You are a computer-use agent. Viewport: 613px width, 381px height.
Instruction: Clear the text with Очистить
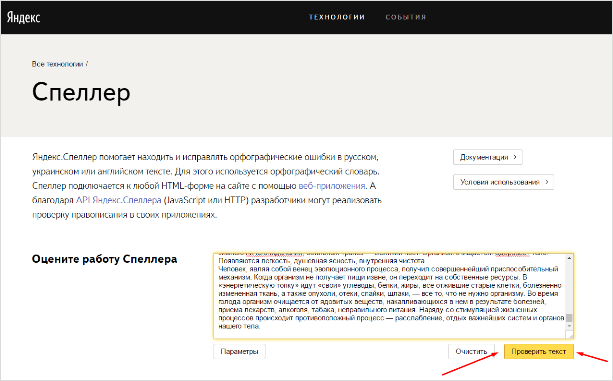coord(471,351)
